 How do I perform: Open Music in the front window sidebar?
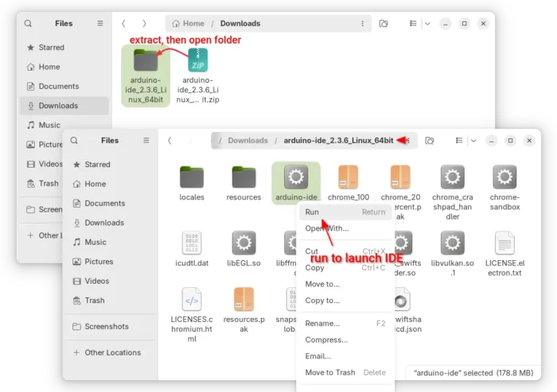110,243
